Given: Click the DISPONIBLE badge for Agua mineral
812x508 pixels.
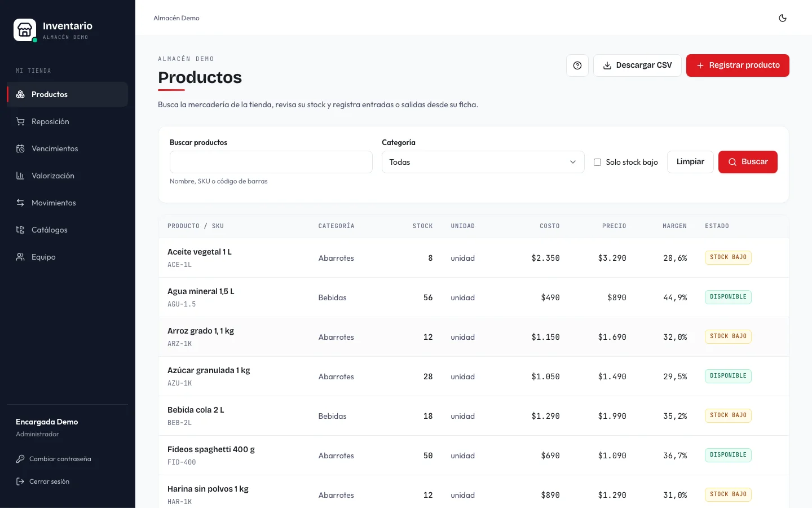Looking at the screenshot, I should click(728, 297).
